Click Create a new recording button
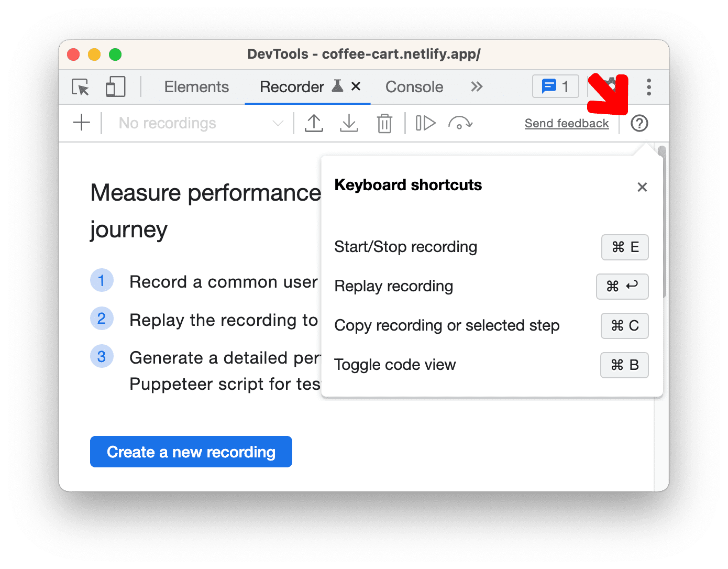This screenshot has width=728, height=569. click(x=191, y=452)
